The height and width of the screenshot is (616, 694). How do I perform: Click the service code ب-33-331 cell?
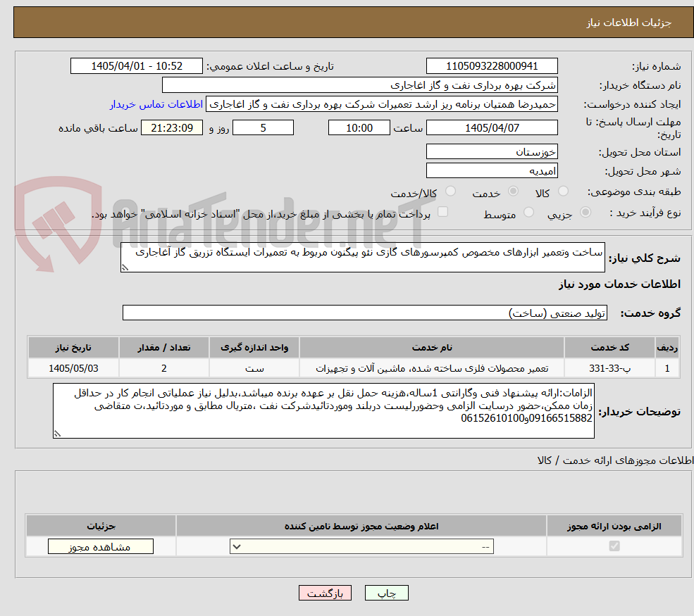[x=609, y=368]
